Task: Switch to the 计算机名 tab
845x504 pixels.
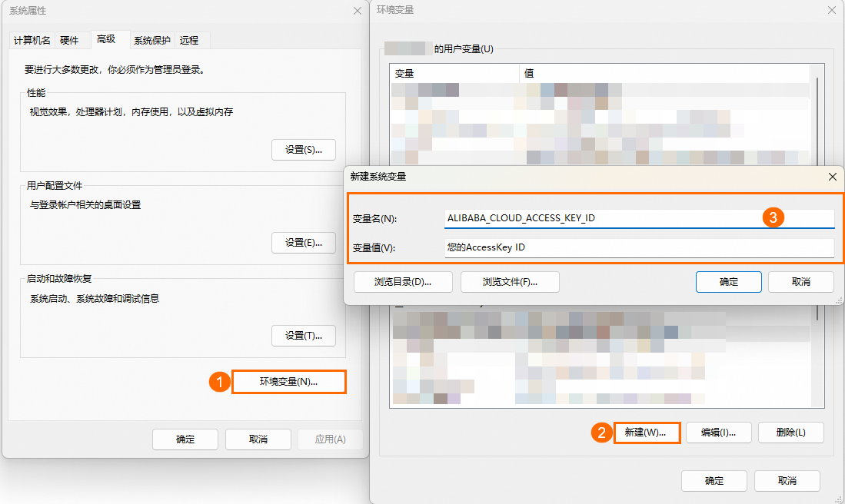Action: click(32, 41)
